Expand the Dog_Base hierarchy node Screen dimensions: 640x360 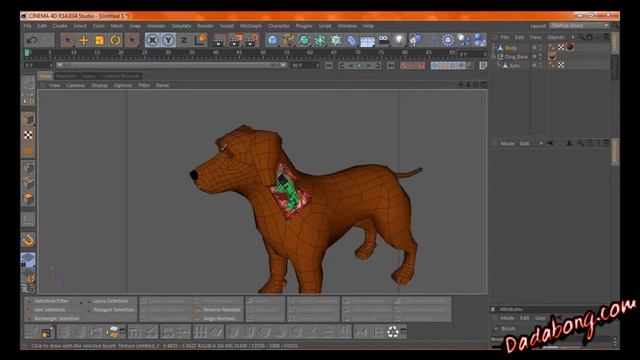[x=493, y=57]
